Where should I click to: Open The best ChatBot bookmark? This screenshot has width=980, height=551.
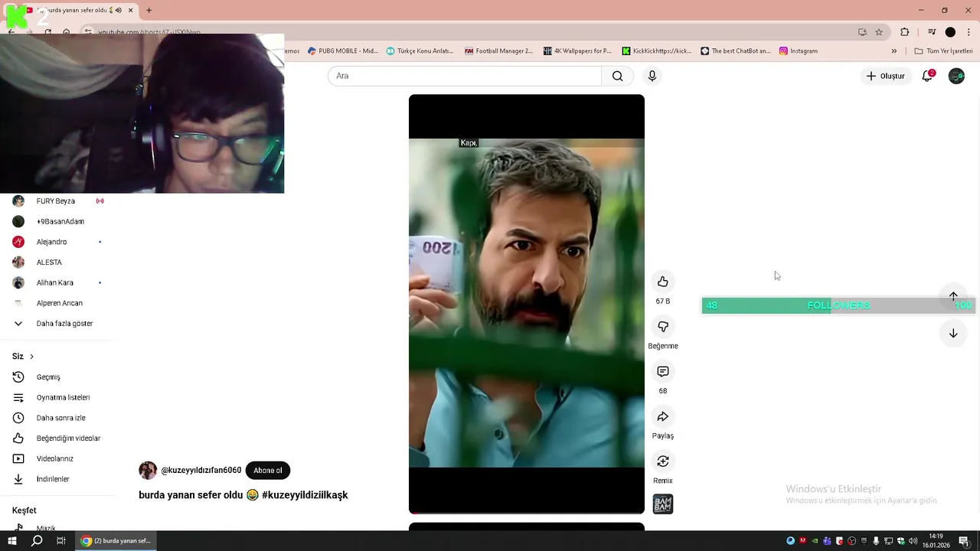pyautogui.click(x=735, y=51)
